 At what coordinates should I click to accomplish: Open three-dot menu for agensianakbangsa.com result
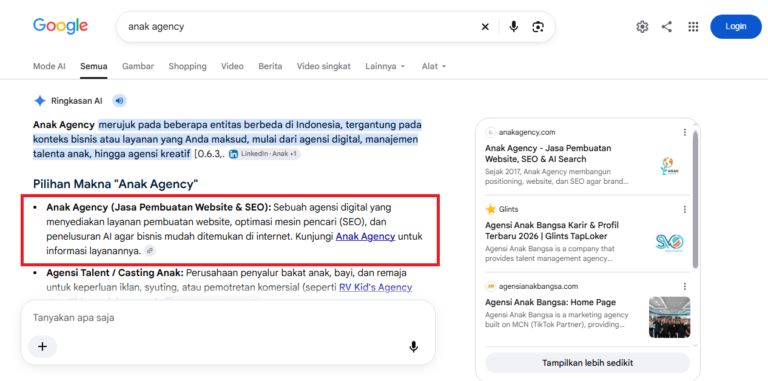pyautogui.click(x=685, y=286)
